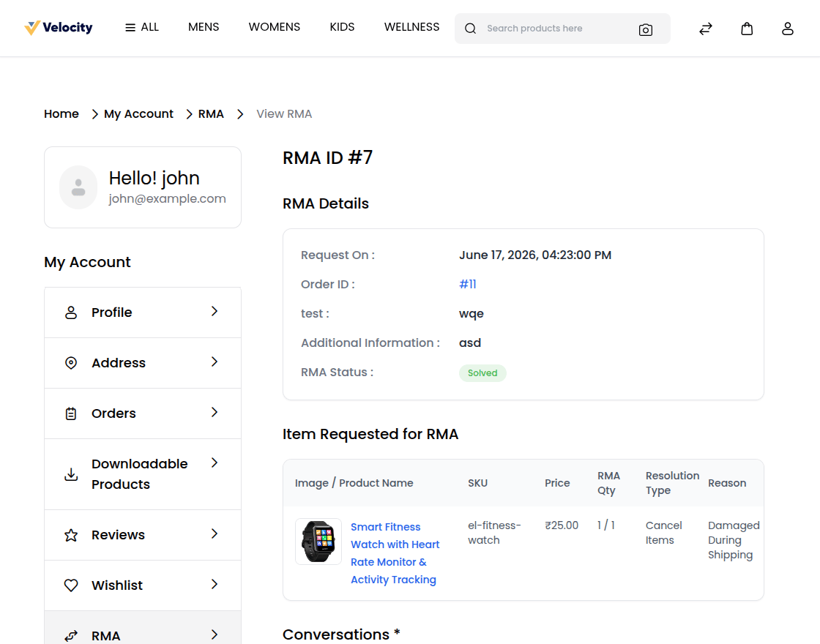Click the Orders clipboard icon
Viewport: 820px width, 644px height.
point(70,413)
